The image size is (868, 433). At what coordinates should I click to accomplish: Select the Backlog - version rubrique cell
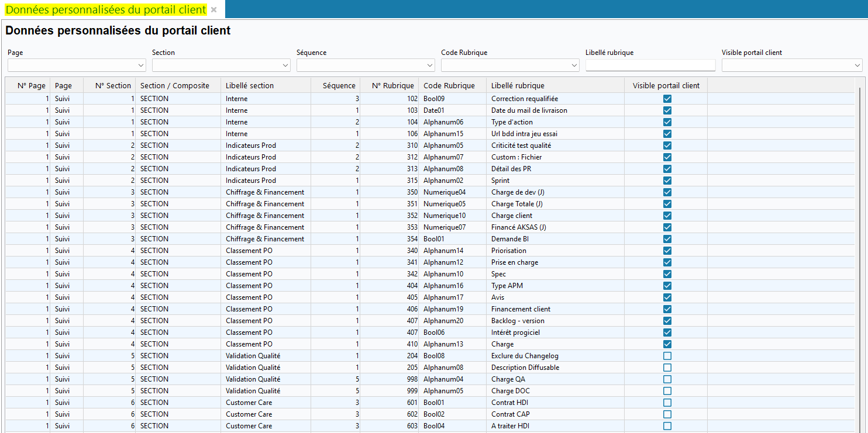click(518, 321)
